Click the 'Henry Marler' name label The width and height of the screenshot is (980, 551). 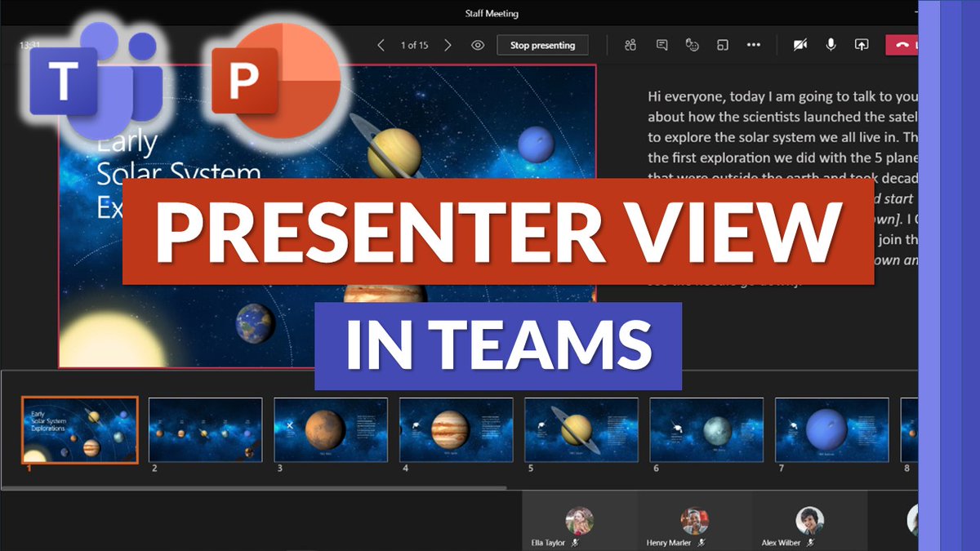pos(669,543)
